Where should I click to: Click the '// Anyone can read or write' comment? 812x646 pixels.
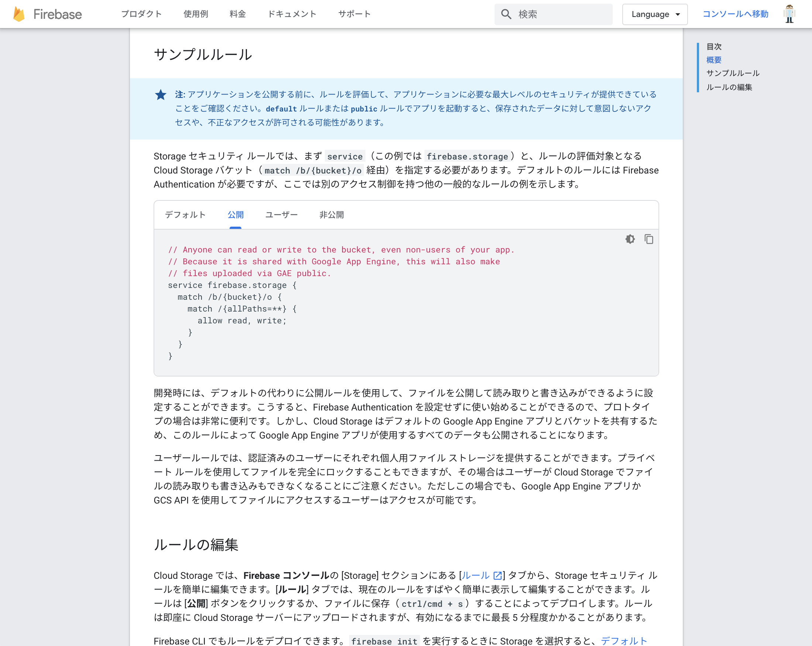[x=341, y=250]
